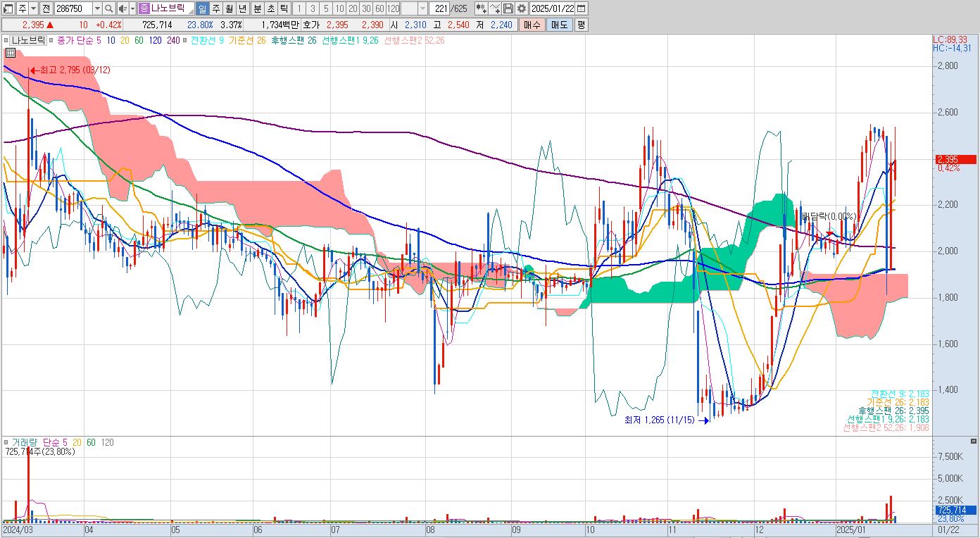Select the 30 interval button
The image size is (980, 538).
[x=366, y=8]
